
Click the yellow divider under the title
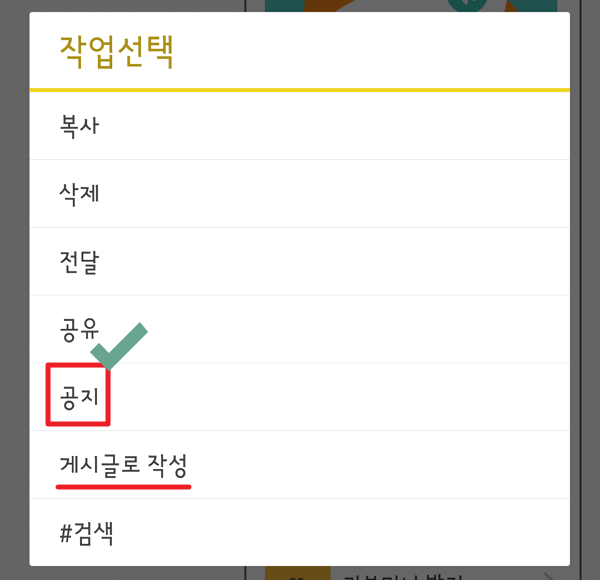(x=299, y=90)
